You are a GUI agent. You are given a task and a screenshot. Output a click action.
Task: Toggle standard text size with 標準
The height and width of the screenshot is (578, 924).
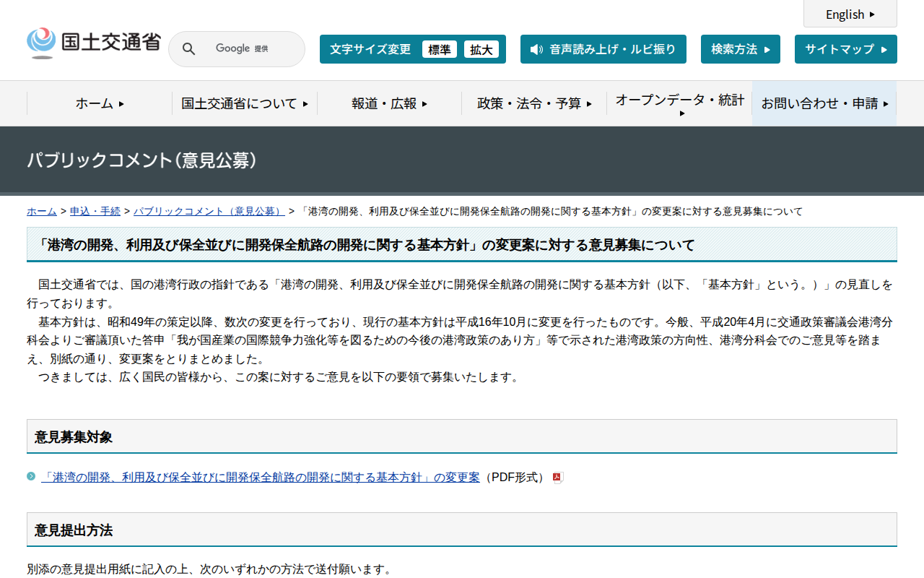click(439, 49)
